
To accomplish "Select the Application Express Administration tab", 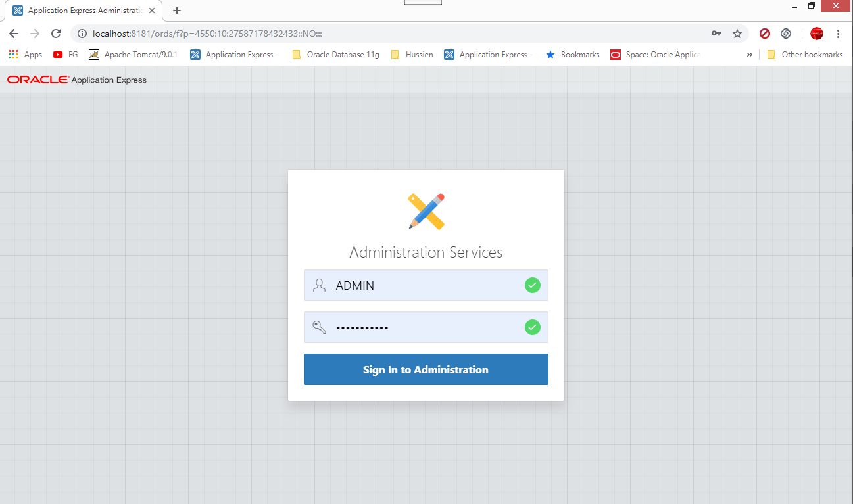I will [79, 11].
